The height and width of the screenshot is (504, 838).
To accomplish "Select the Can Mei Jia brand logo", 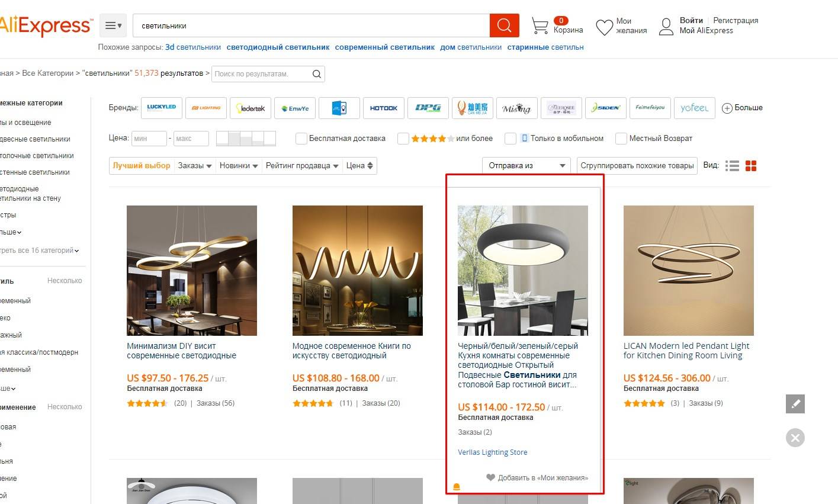I will [x=473, y=108].
